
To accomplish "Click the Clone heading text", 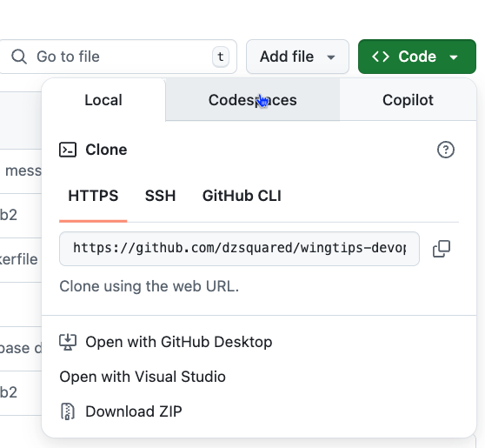I will [x=106, y=150].
